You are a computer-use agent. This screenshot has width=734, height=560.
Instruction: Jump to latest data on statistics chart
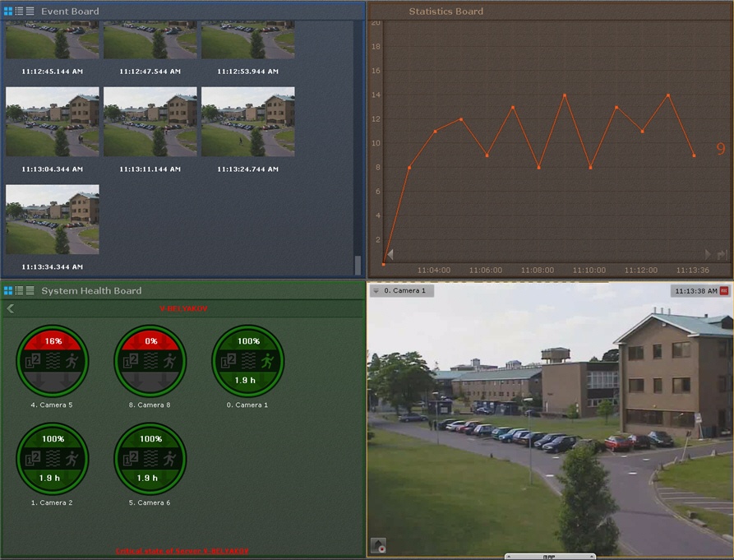722,255
